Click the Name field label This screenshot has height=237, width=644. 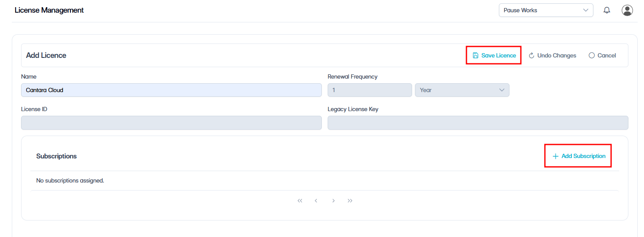tap(29, 76)
